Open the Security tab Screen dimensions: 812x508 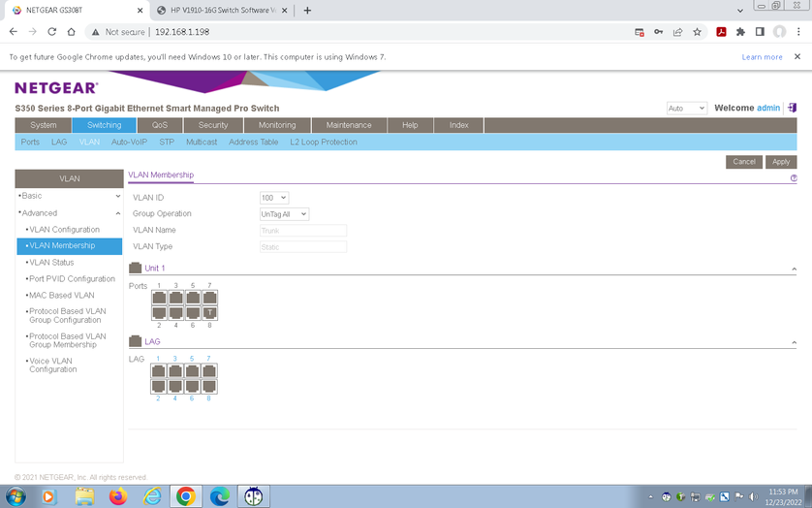213,125
